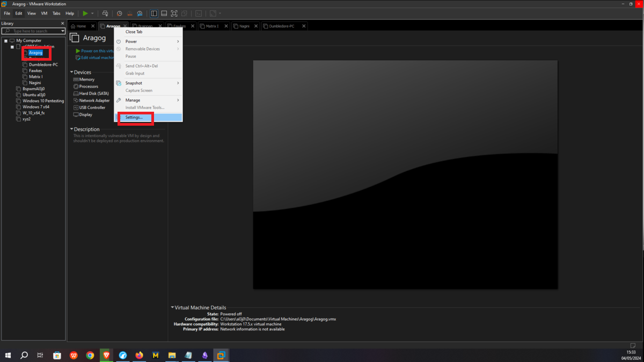Open Google Chrome from the taskbar
The image size is (644, 362).
[90, 355]
